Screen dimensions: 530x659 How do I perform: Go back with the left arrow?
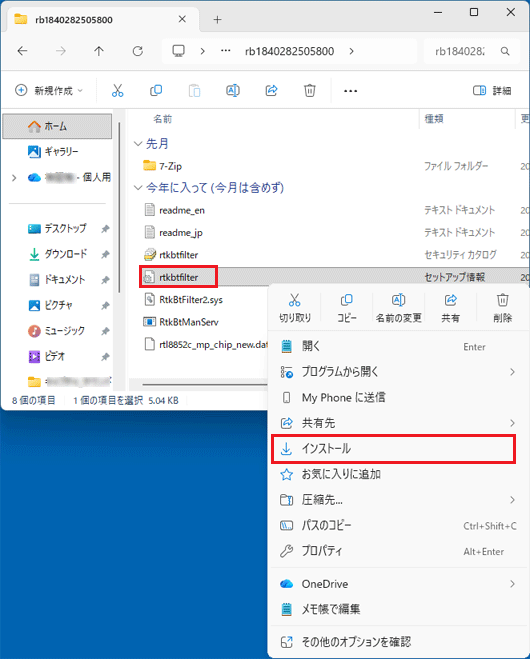point(22,51)
